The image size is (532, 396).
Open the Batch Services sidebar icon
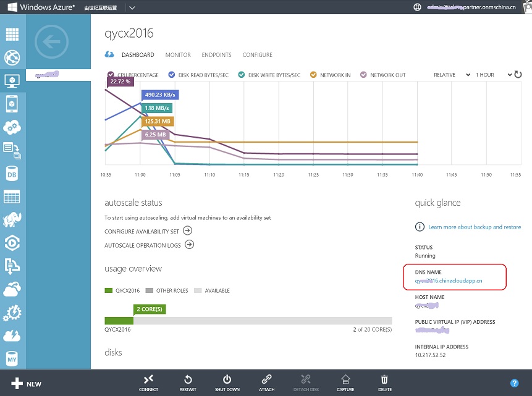12,151
